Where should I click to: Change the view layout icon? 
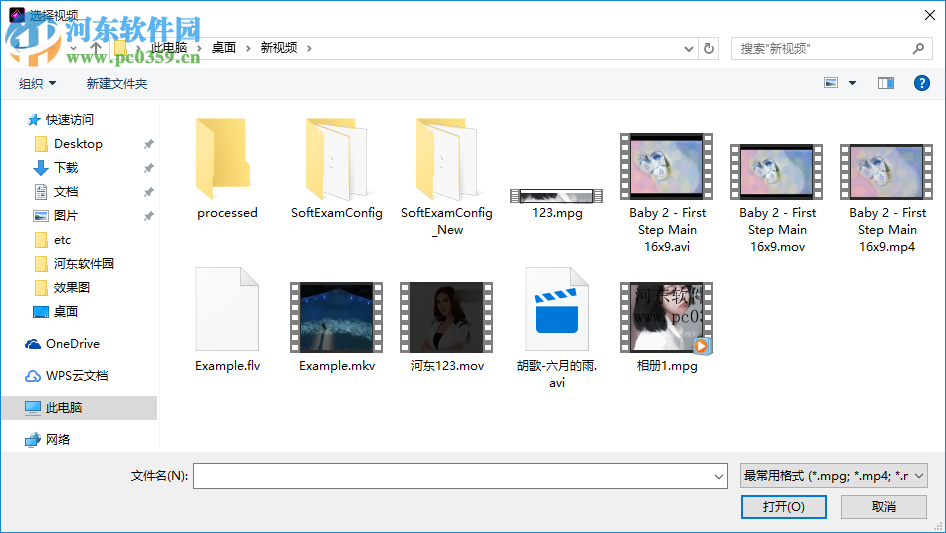tap(831, 83)
